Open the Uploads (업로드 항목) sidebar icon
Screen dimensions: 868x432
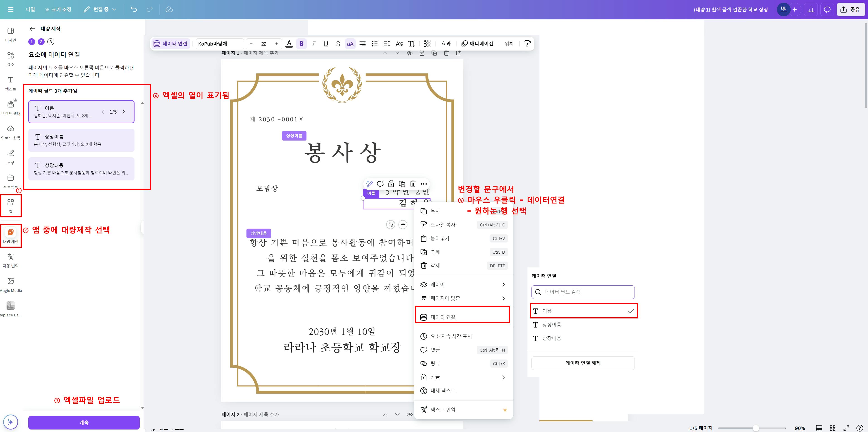click(10, 132)
